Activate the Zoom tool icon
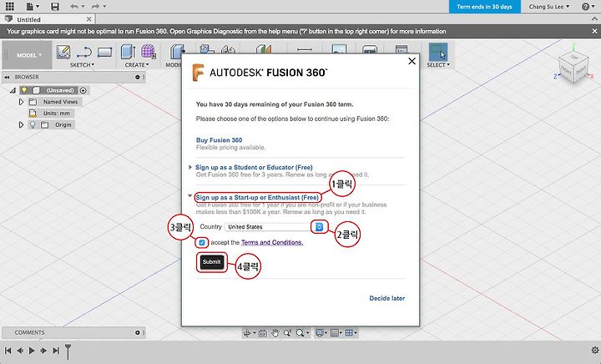This screenshot has height=364, width=601. click(x=287, y=333)
